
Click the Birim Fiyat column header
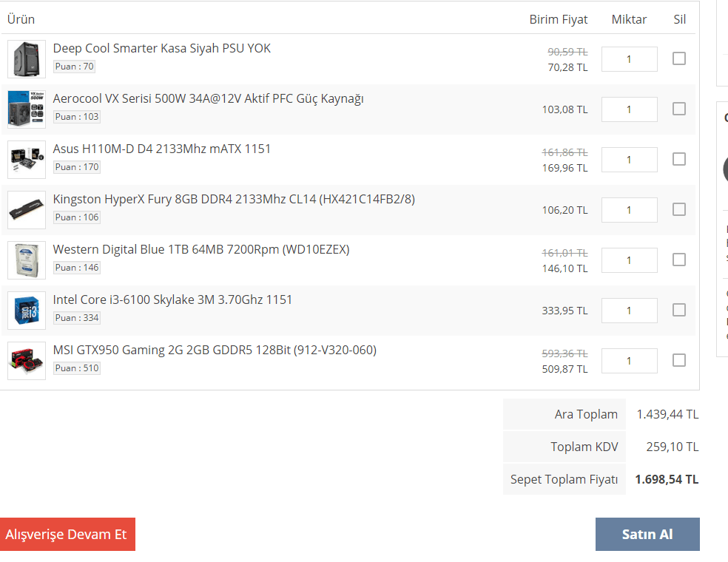(559, 19)
